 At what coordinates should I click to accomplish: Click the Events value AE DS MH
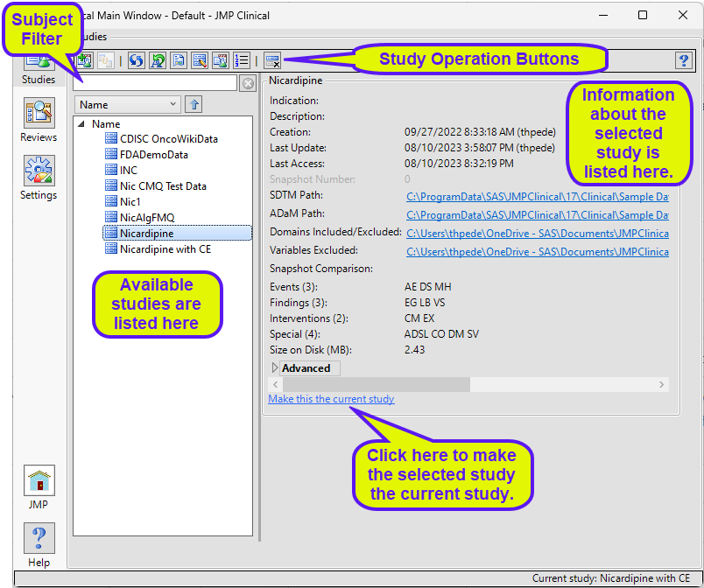[428, 287]
